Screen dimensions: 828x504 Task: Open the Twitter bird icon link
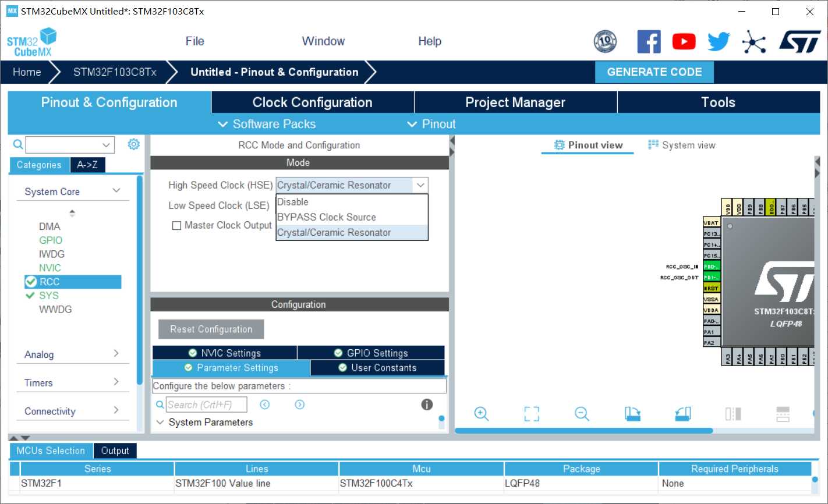(x=719, y=41)
